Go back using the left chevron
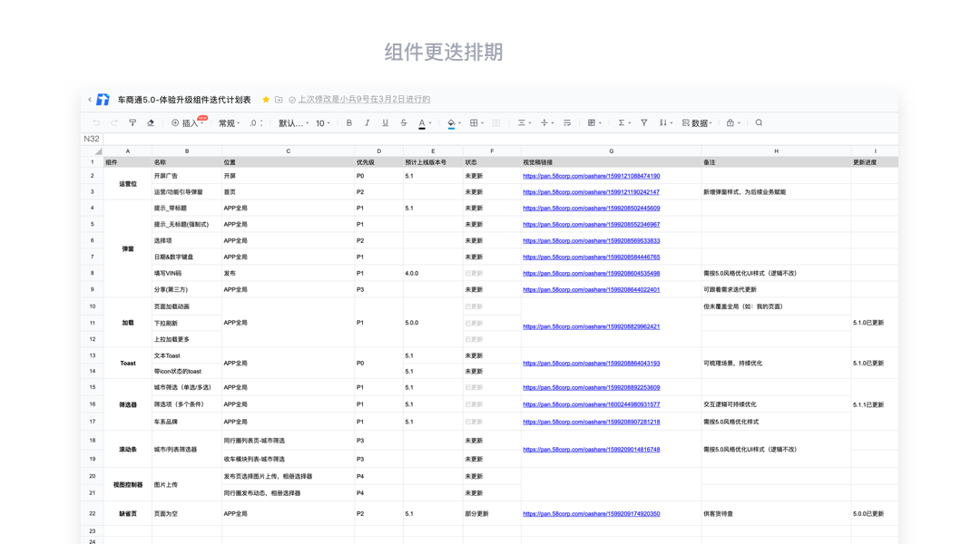The image size is (980, 544). [90, 100]
